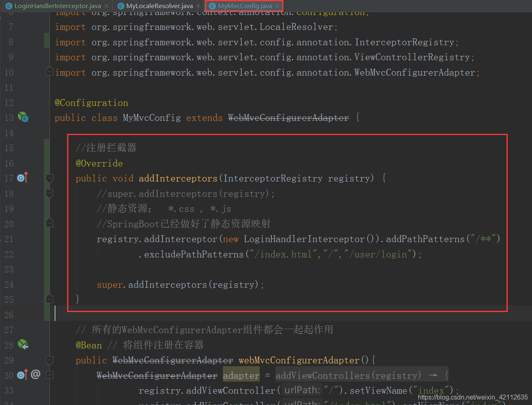Click addInterceptors method name on line 17

[x=178, y=178]
